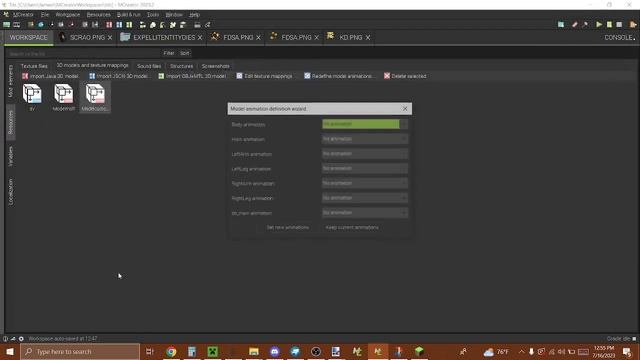Close the KD.PNG tab

click(368, 38)
